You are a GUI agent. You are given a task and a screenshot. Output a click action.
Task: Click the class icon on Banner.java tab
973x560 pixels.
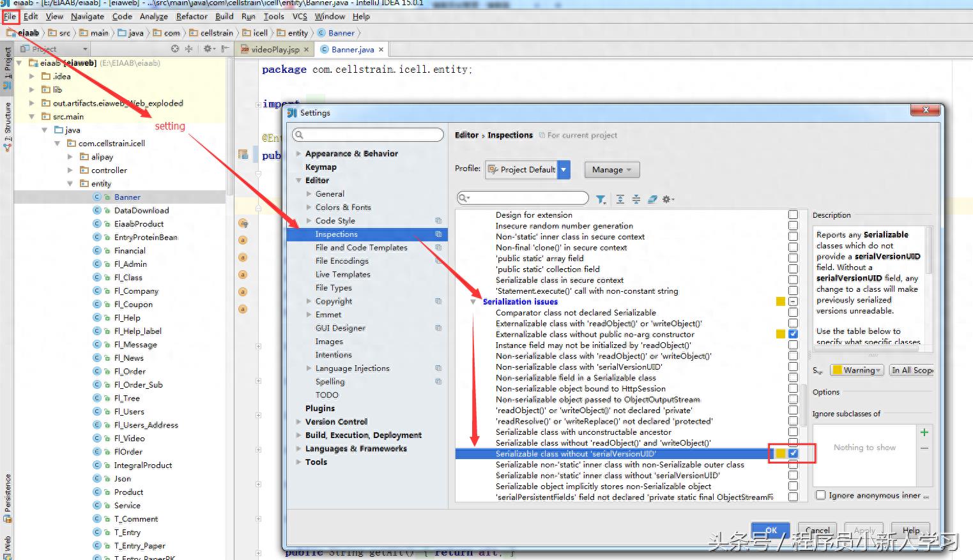click(x=324, y=49)
